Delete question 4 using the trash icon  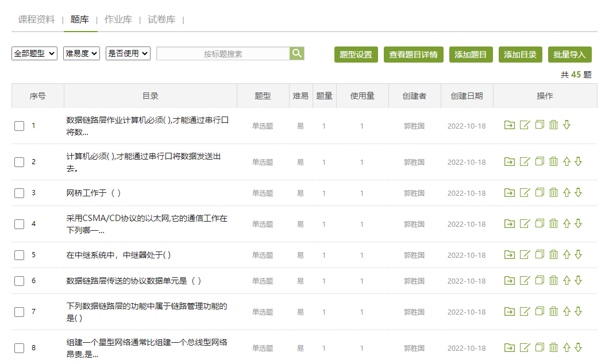[x=553, y=223]
